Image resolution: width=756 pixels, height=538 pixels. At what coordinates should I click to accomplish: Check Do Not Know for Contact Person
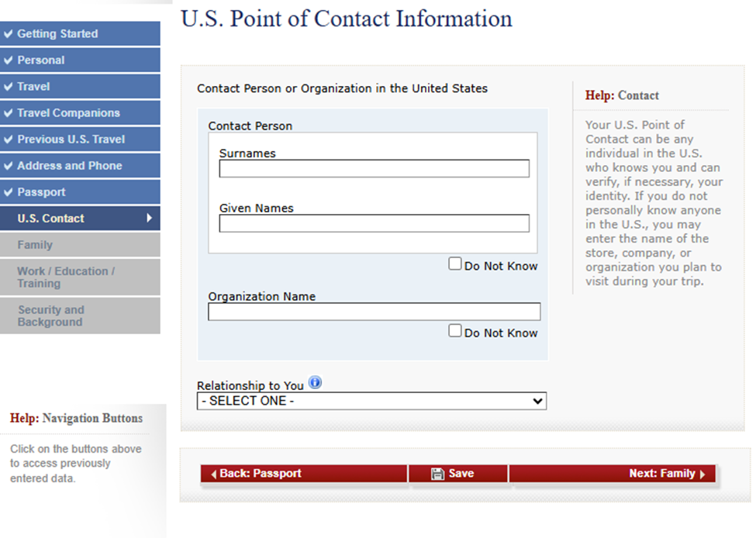point(455,264)
